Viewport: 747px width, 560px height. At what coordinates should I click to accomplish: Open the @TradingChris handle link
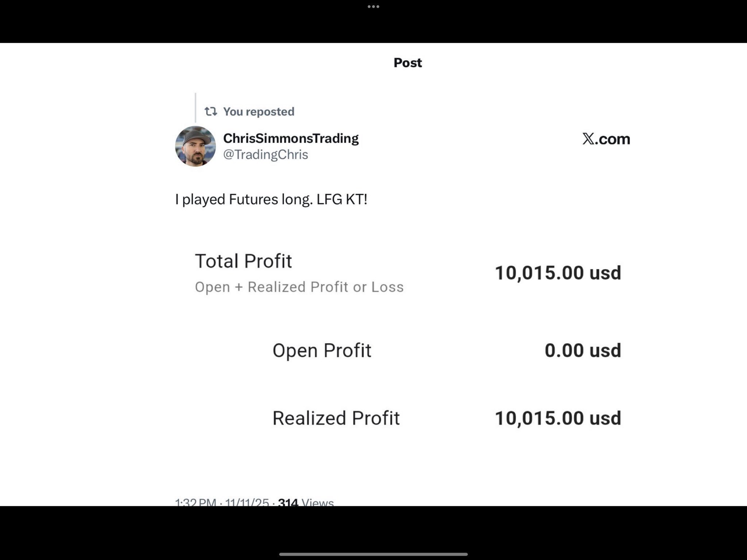tap(266, 154)
